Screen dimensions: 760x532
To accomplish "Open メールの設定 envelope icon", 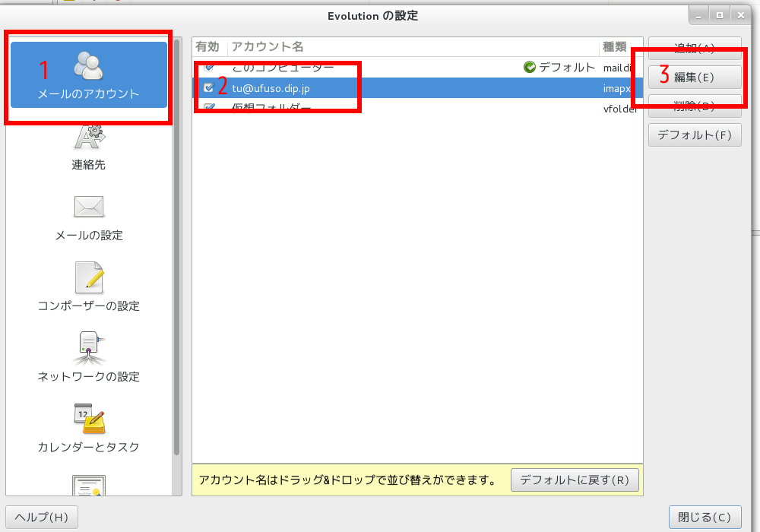I will click(x=89, y=207).
